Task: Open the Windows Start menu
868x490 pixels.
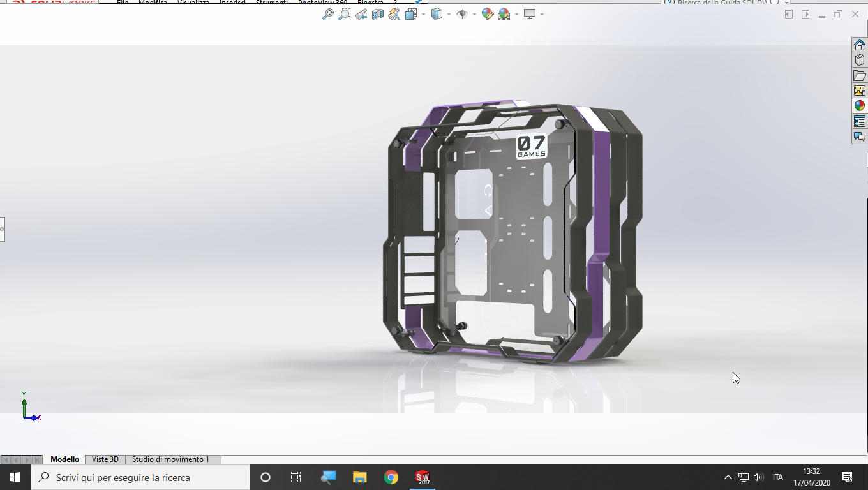Action: click(x=15, y=477)
